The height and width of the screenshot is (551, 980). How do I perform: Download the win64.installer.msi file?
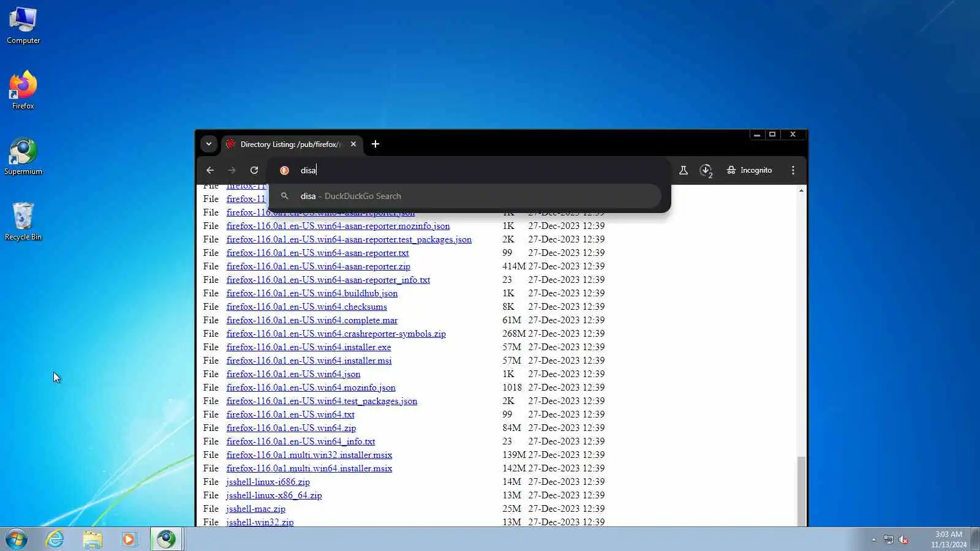[309, 361]
